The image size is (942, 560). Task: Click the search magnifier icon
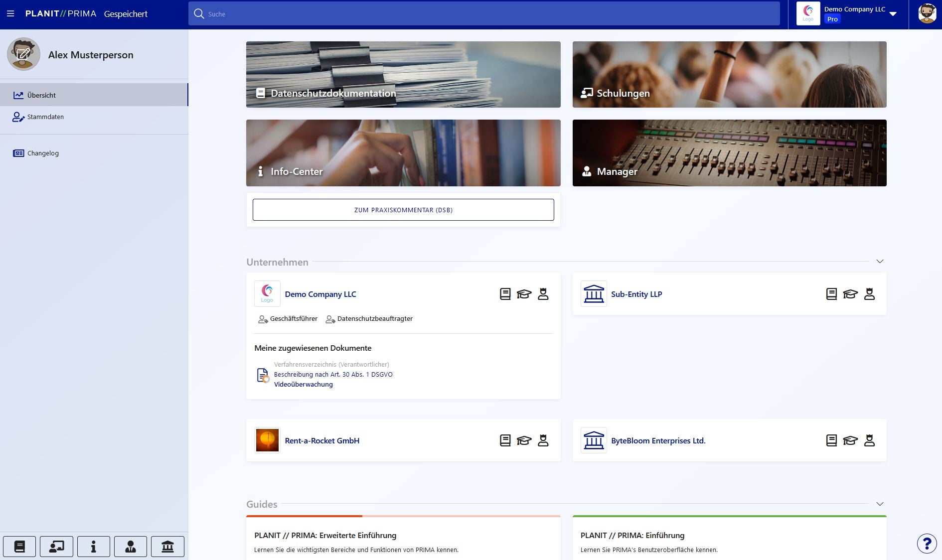pyautogui.click(x=199, y=14)
